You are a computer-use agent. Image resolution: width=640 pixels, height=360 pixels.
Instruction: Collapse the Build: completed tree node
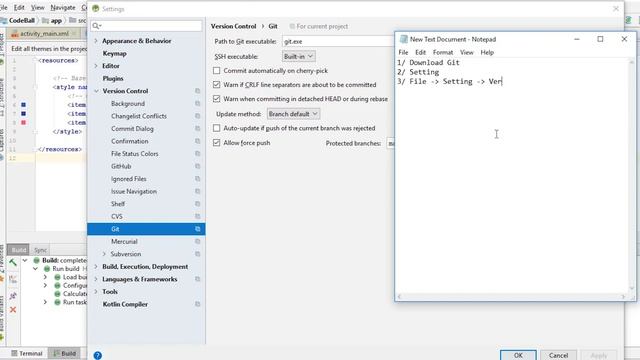click(x=25, y=260)
